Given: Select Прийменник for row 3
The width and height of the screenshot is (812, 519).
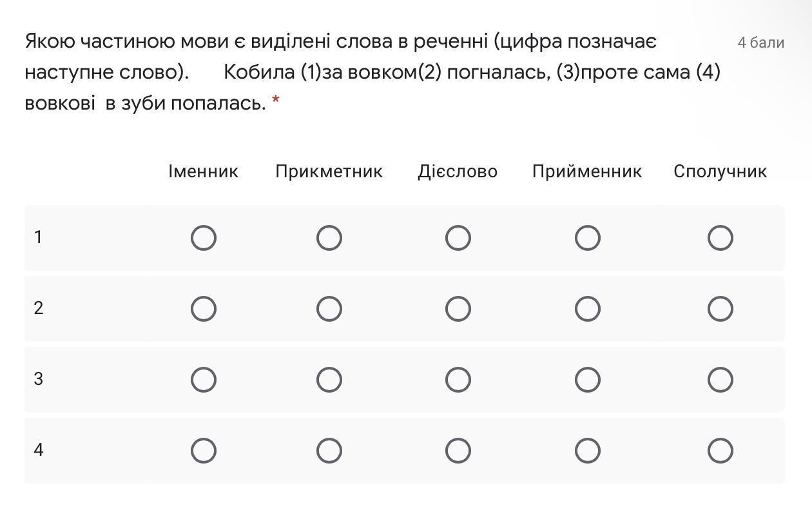Looking at the screenshot, I should click(x=587, y=380).
